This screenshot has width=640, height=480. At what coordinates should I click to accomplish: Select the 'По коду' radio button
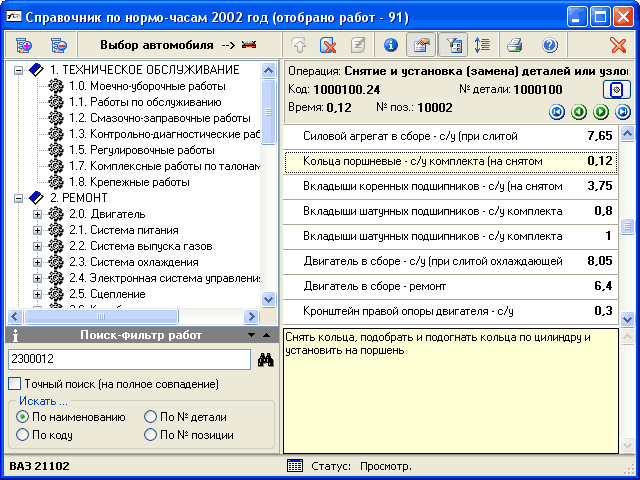[x=22, y=435]
